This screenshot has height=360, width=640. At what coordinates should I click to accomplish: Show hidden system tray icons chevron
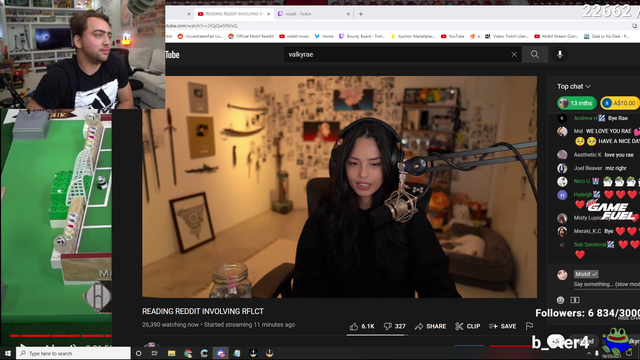pyautogui.click(x=589, y=353)
